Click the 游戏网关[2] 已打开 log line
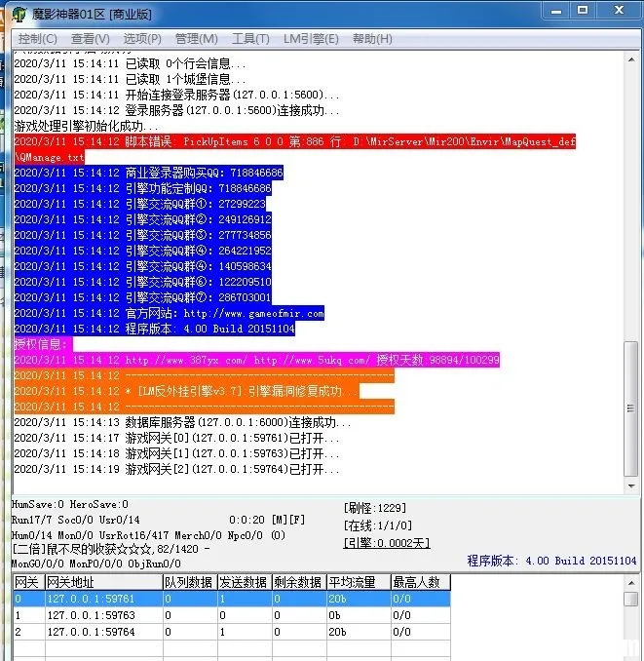Viewport: 644px width, 661px height. [176, 469]
